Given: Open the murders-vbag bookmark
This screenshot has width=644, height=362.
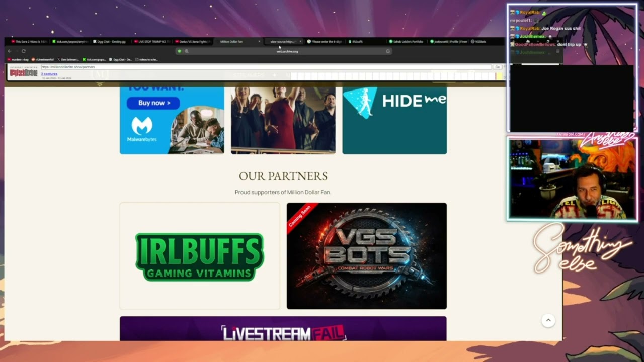Looking at the screenshot, I should tap(18, 60).
